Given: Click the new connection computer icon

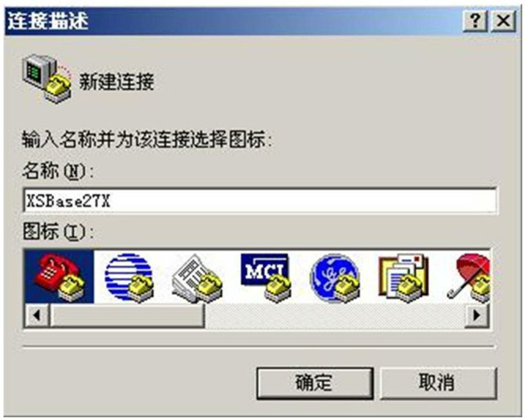Looking at the screenshot, I should coord(47,79).
